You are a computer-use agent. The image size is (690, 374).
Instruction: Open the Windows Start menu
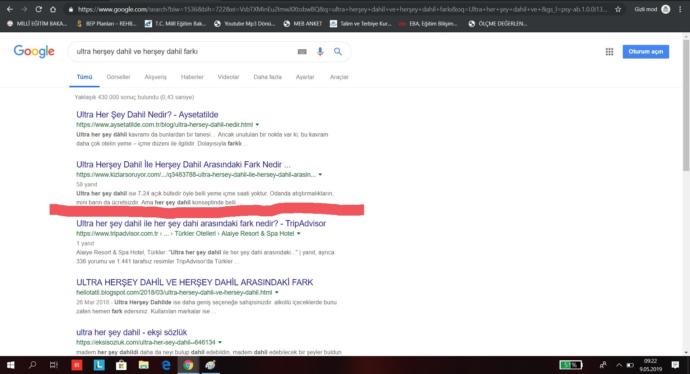click(x=10, y=365)
